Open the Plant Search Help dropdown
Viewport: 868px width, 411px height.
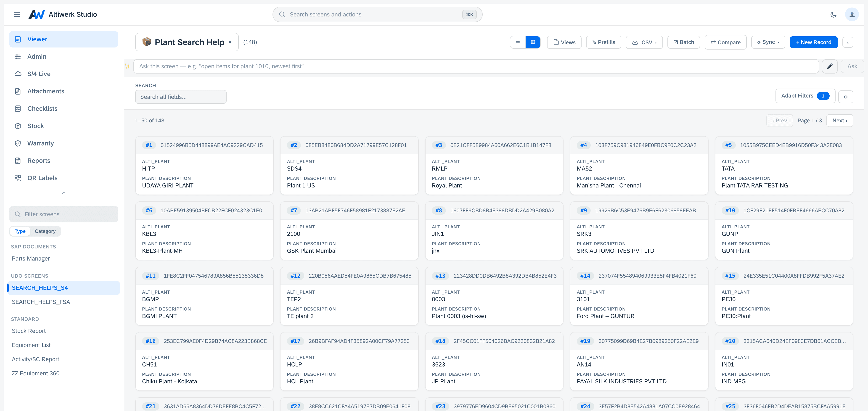tap(187, 42)
